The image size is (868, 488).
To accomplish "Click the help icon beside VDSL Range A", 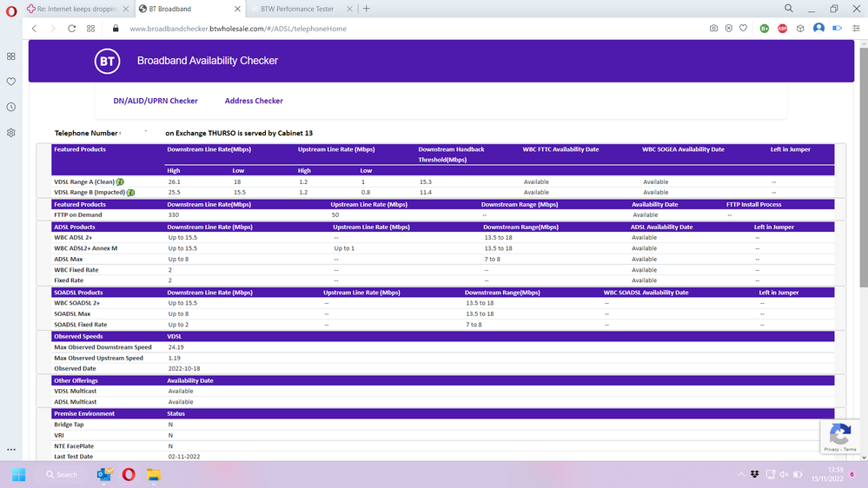I will point(120,181).
